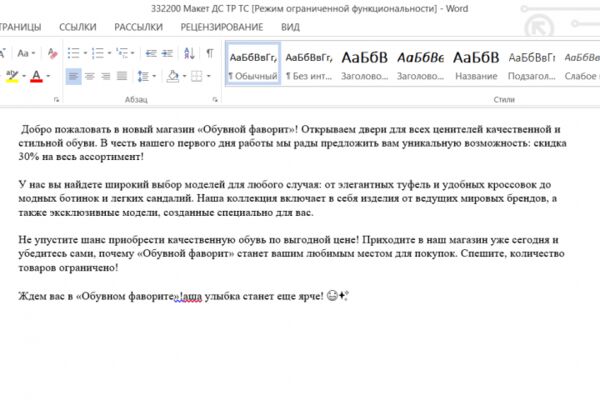
Task: Apply yellow text highlight color
Action: coord(12,76)
